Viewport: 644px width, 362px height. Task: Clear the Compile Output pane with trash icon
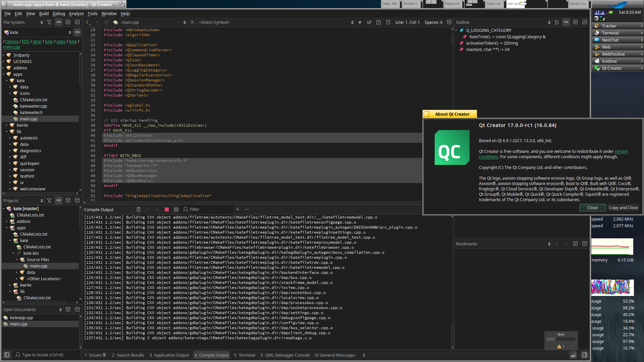pos(139,209)
